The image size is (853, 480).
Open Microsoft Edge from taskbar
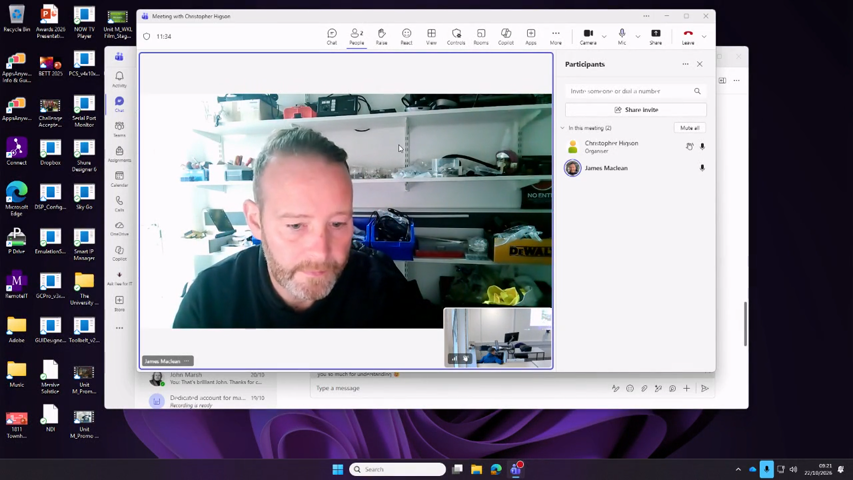496,469
